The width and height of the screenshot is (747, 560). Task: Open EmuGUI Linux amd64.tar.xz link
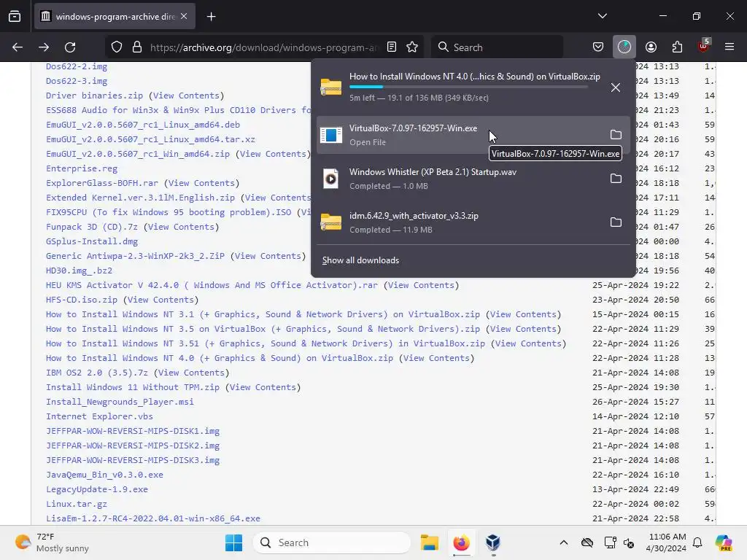click(150, 139)
